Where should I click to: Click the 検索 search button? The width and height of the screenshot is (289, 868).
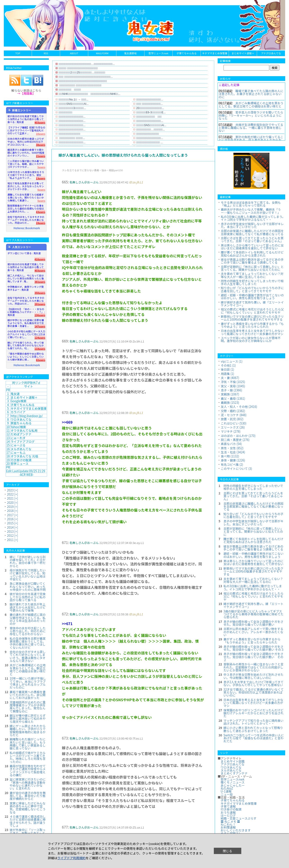[275, 68]
